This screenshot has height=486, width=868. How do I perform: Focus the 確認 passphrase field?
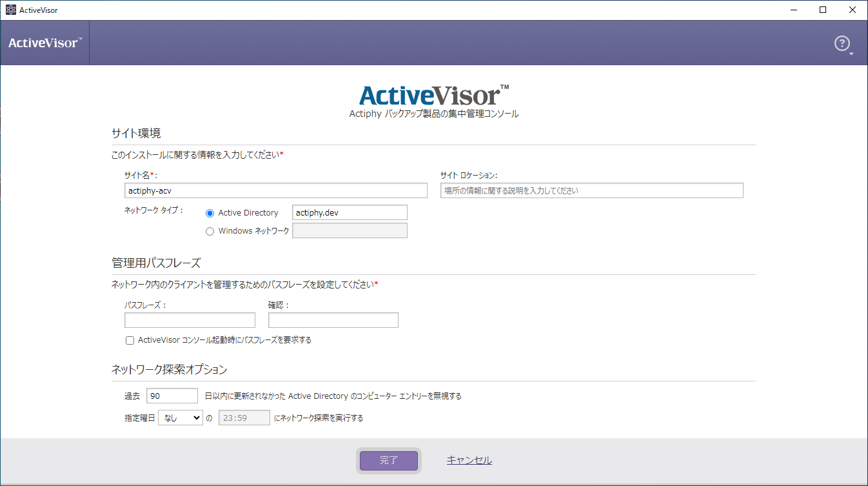click(x=333, y=320)
